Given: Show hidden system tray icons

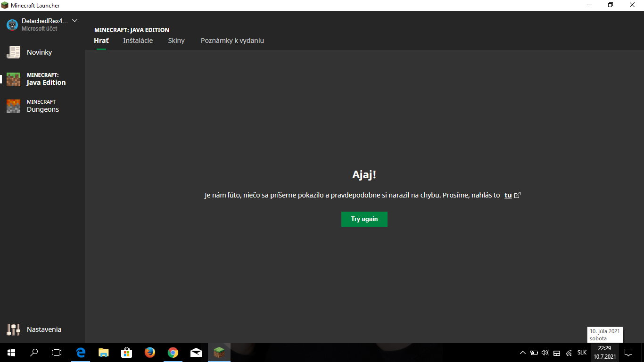Looking at the screenshot, I should 522,353.
